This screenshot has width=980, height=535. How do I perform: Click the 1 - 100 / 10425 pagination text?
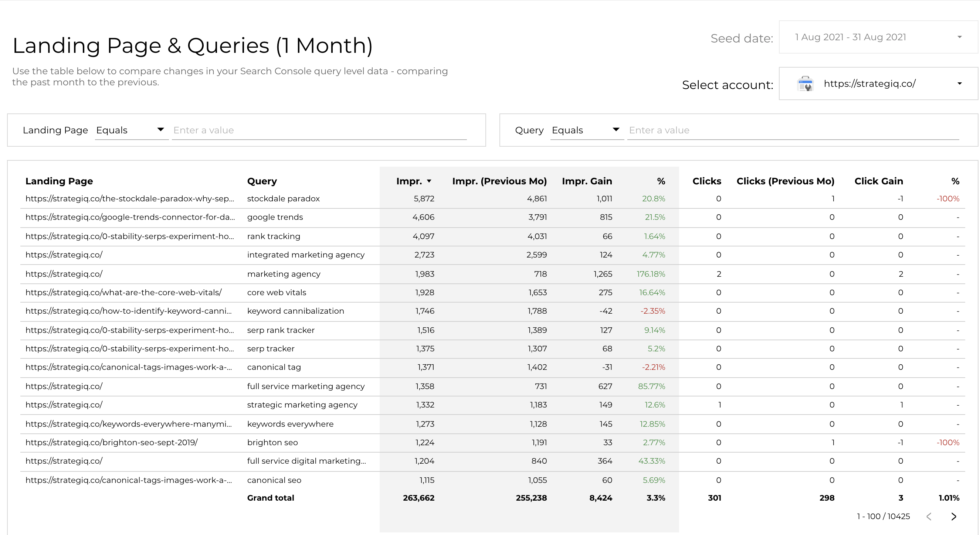[x=884, y=517]
